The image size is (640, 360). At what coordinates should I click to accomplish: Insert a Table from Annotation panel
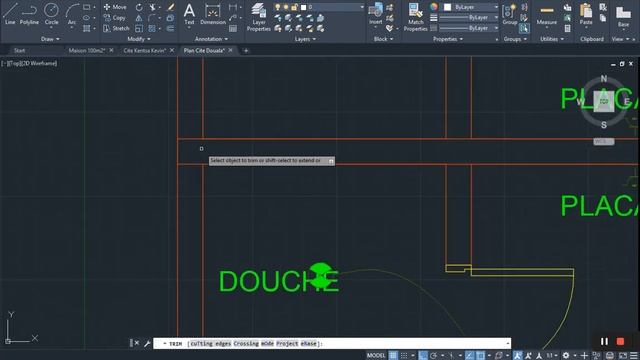tap(233, 29)
